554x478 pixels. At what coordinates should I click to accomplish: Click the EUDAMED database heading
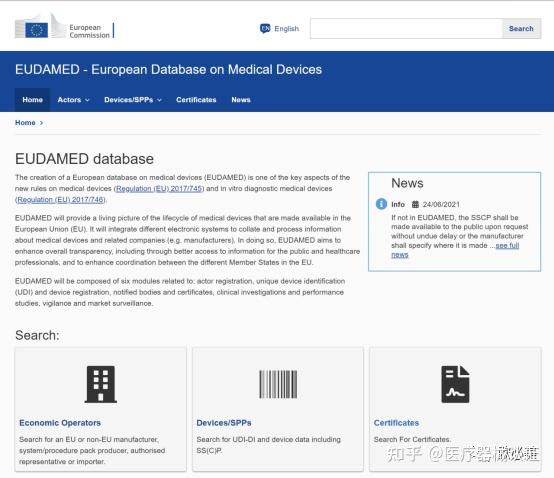(84, 159)
